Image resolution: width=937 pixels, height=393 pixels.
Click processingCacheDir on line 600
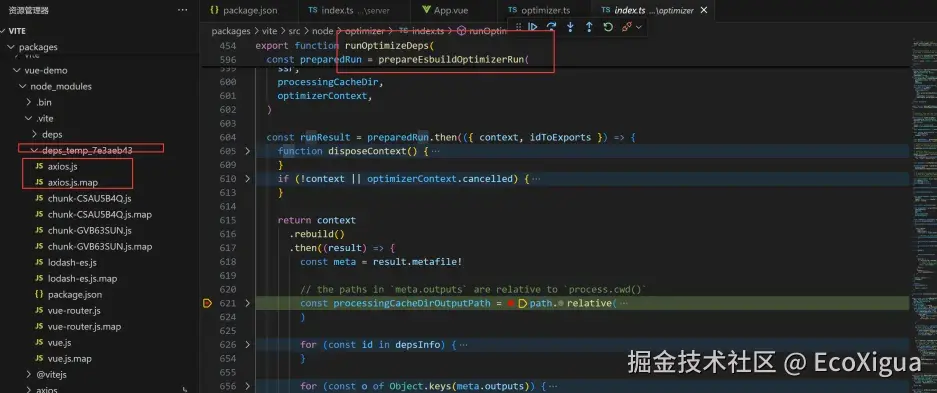pyautogui.click(x=328, y=82)
